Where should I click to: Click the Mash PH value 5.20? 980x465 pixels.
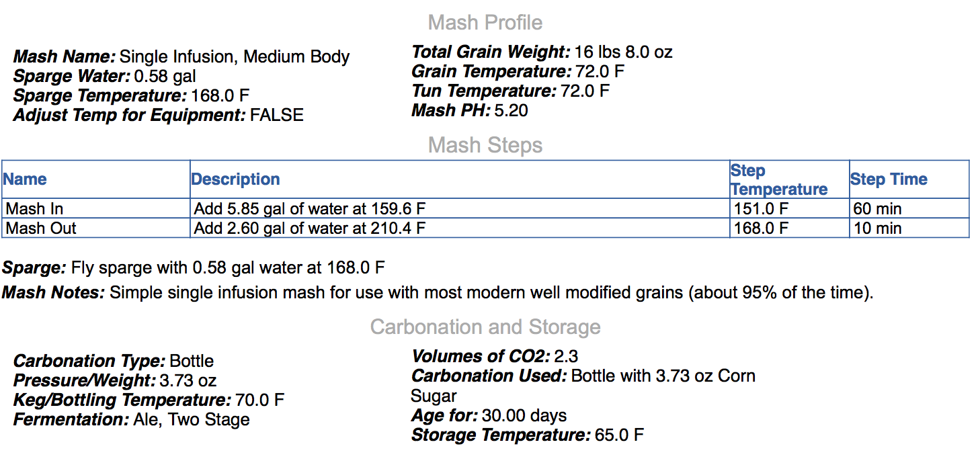(511, 111)
